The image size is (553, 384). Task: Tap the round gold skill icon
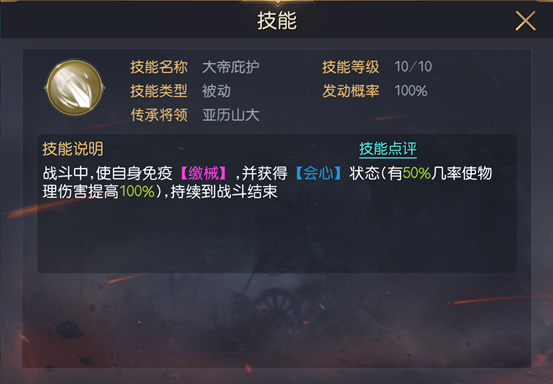74,88
